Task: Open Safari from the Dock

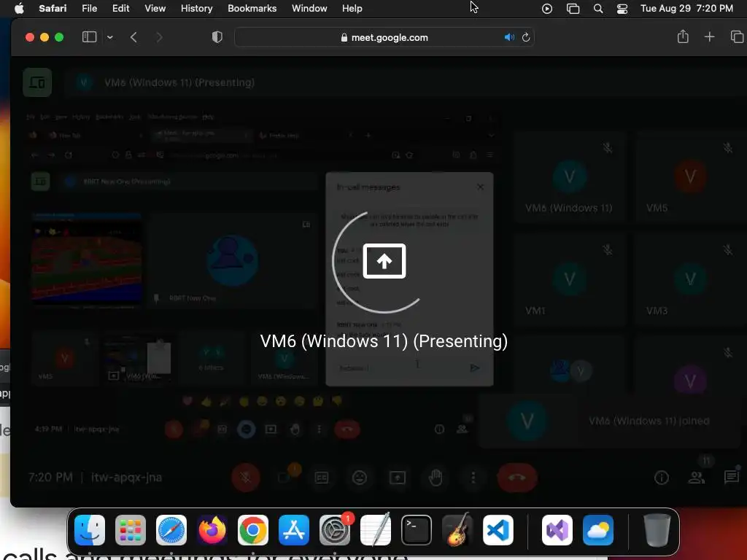Action: pos(171,530)
